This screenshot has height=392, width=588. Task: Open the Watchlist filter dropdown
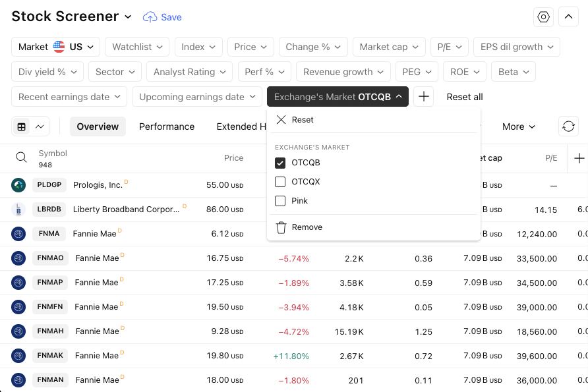coord(137,47)
